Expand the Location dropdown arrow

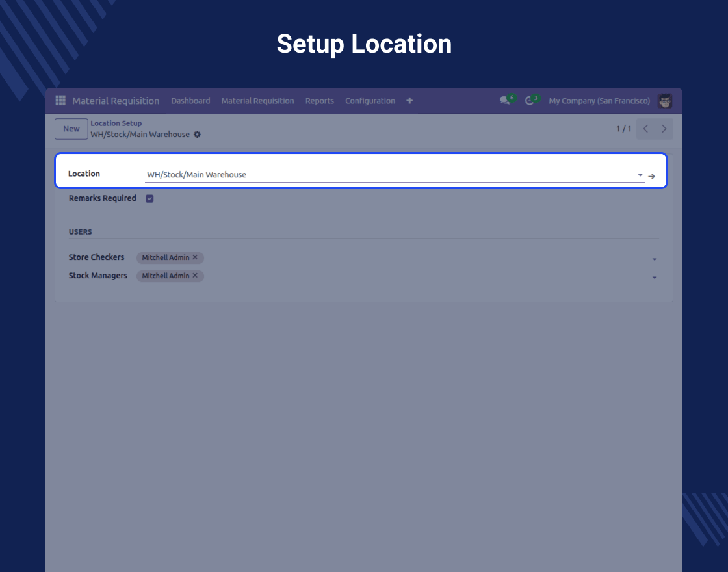(640, 175)
